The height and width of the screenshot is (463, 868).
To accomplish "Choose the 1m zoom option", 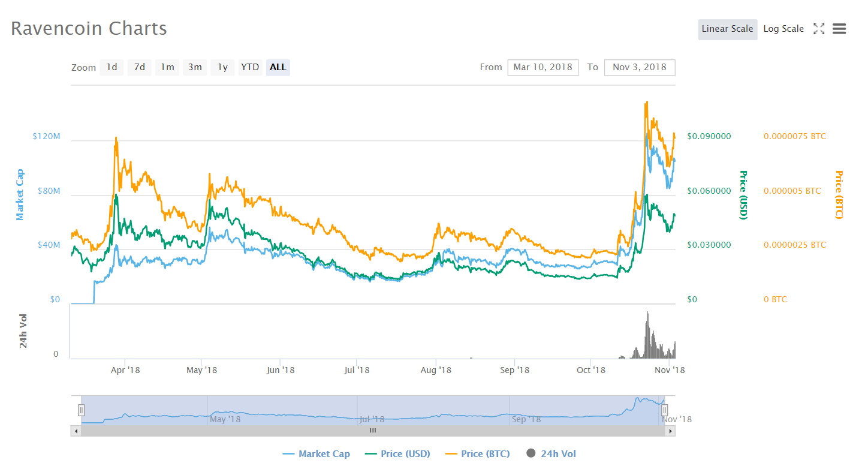I will (167, 67).
